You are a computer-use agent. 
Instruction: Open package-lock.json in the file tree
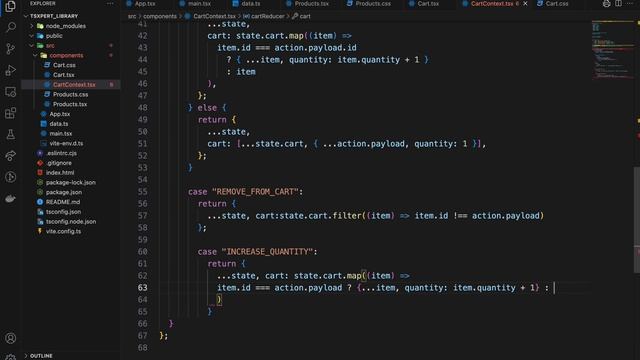coord(71,182)
